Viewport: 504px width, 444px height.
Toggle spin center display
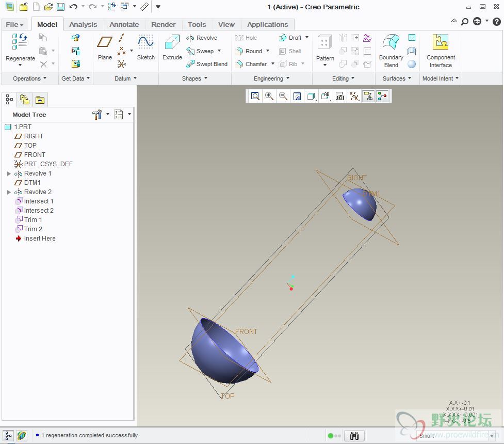pyautogui.click(x=382, y=96)
